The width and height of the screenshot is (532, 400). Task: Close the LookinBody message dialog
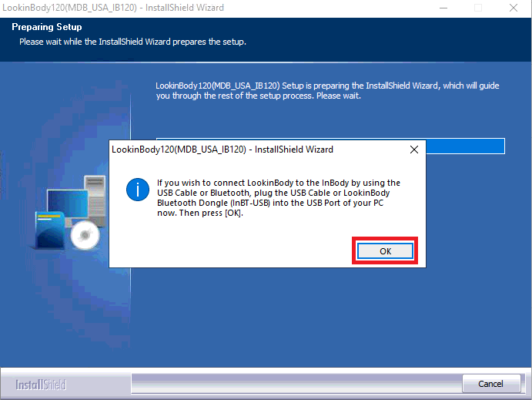tap(414, 150)
